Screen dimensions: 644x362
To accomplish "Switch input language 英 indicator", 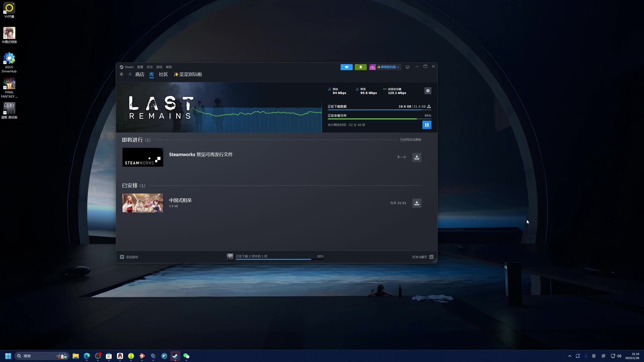I will point(594,356).
